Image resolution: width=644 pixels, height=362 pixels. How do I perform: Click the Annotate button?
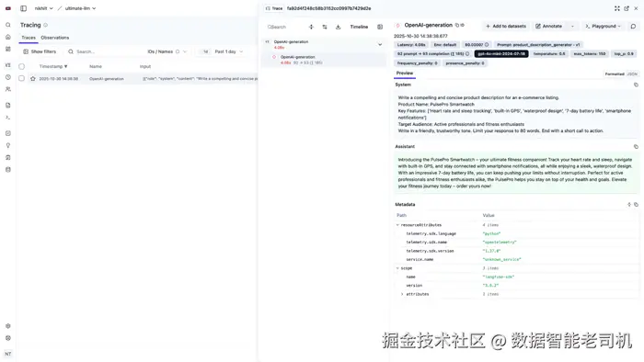coord(548,27)
